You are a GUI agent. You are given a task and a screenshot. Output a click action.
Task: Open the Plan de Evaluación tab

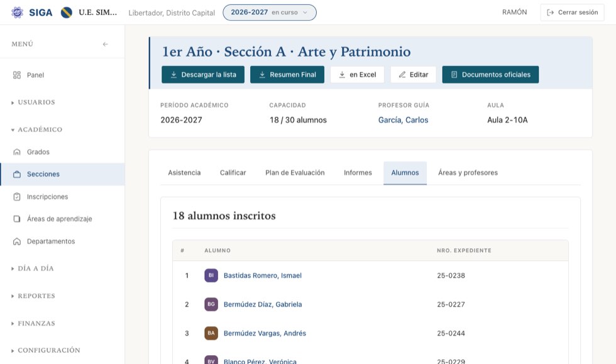(x=295, y=172)
